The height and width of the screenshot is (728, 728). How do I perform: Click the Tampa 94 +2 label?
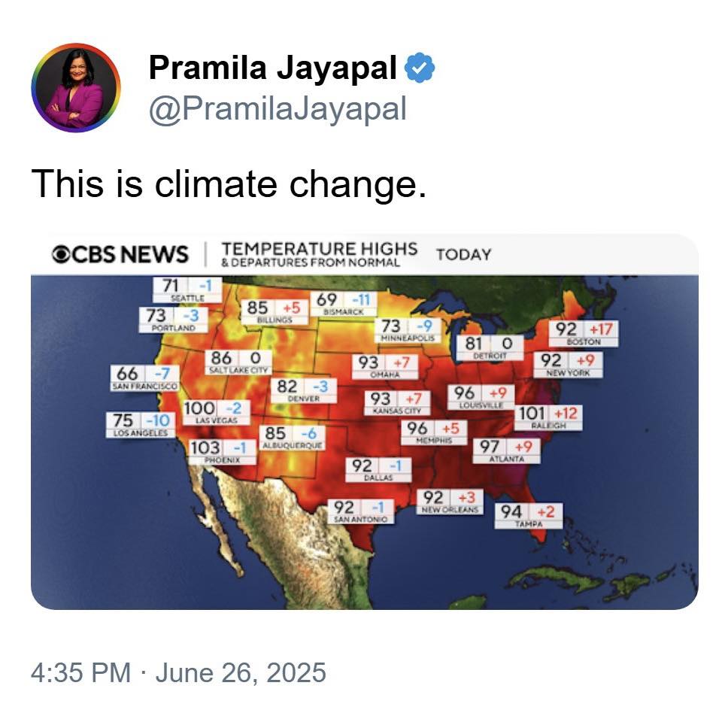[x=529, y=516]
